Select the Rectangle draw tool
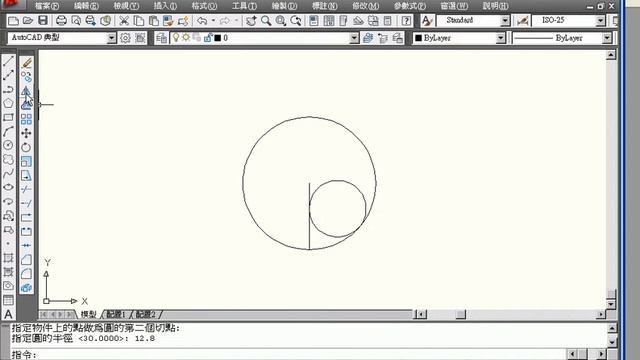Screen dimensions: 640x360 [8, 118]
